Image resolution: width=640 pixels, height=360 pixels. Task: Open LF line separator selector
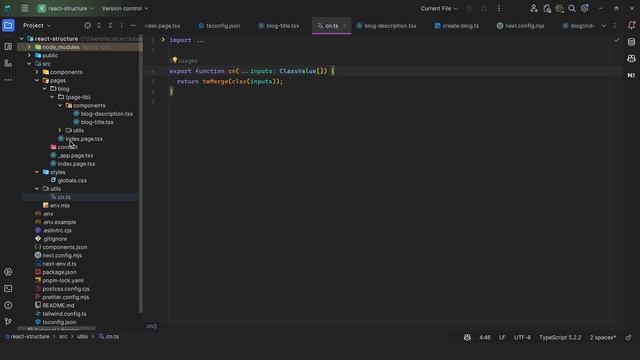point(502,338)
